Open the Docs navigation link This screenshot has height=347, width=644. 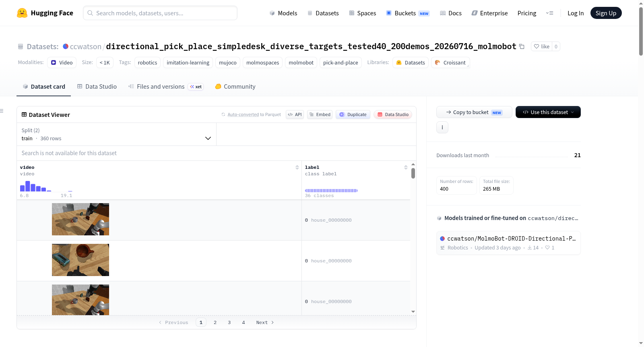450,13
